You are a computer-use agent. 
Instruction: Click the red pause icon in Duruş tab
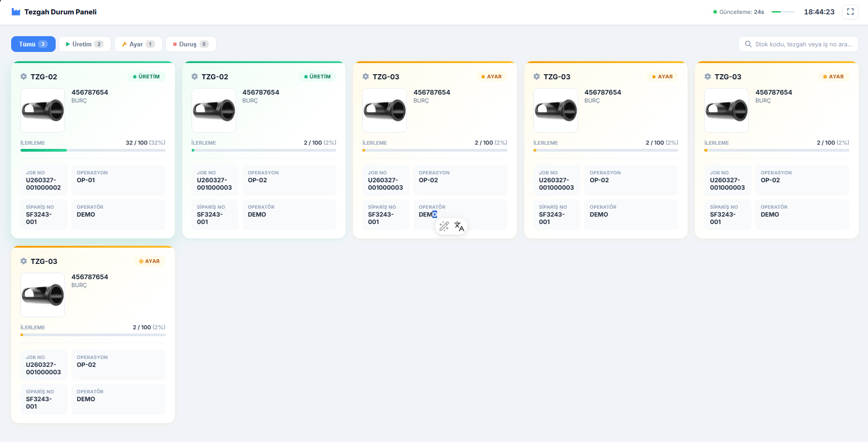click(x=175, y=45)
